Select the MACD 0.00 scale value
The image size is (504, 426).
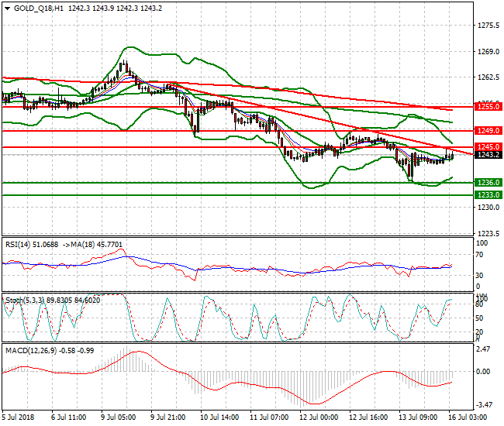484,372
